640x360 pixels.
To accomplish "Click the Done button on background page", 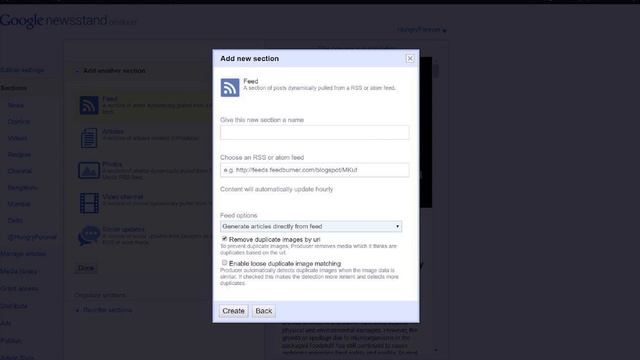I will point(86,268).
